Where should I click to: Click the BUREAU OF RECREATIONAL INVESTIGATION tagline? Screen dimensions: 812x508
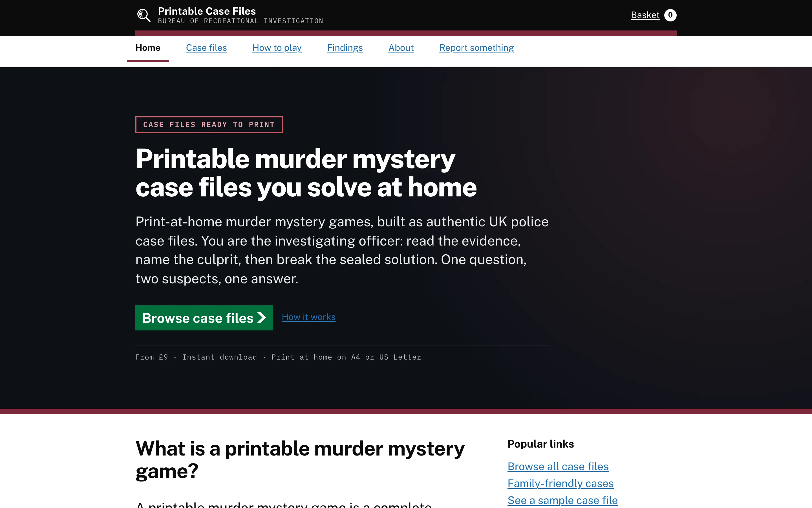(240, 21)
